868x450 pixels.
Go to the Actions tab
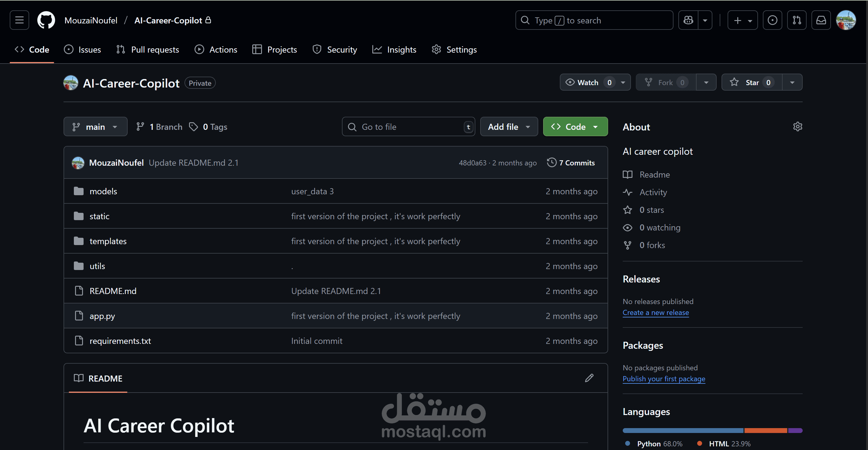click(x=216, y=50)
